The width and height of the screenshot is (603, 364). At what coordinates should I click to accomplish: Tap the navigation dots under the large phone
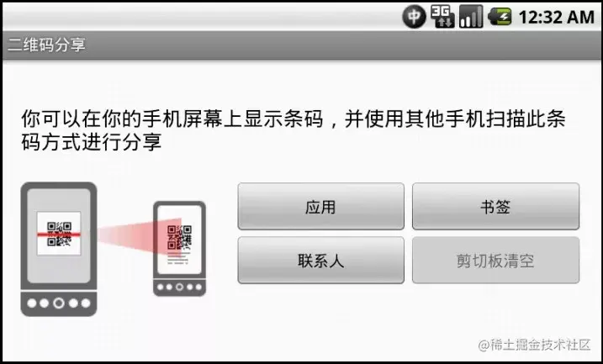click(x=59, y=303)
